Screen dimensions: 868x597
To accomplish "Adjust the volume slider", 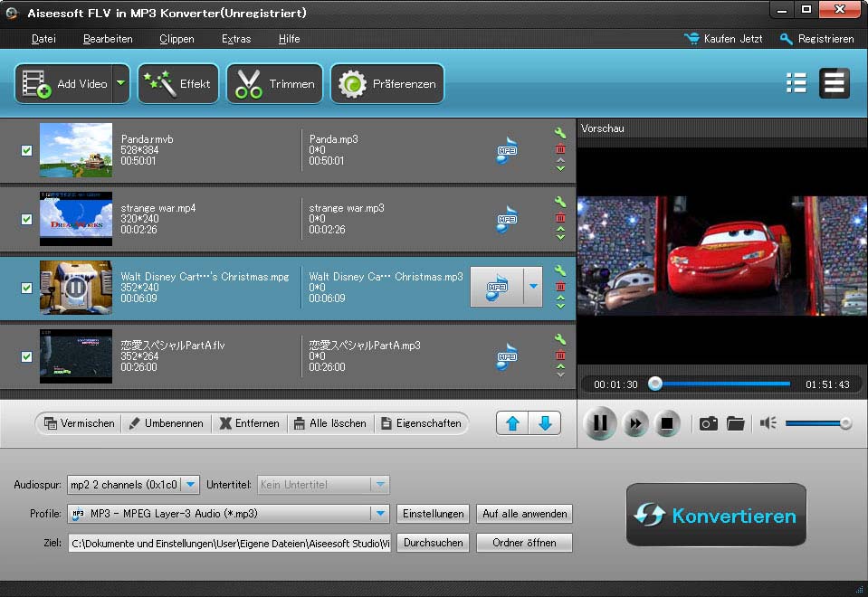I will 818,423.
